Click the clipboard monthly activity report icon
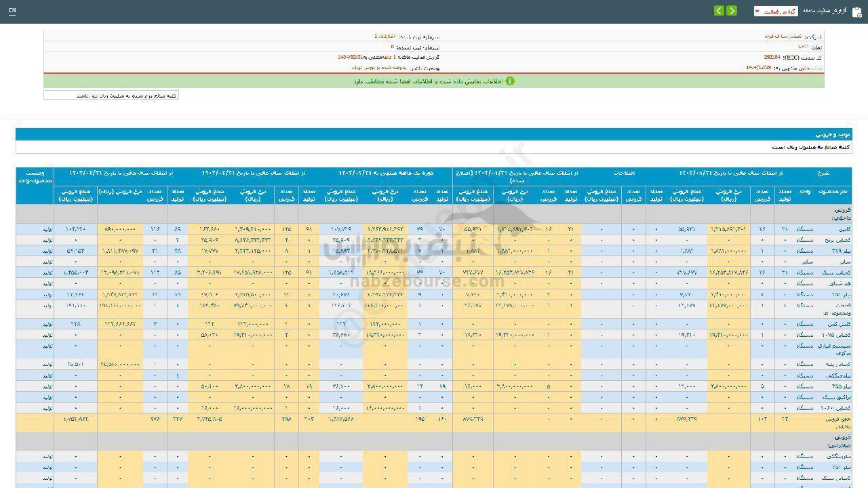Image resolution: width=868 pixels, height=488 pixels. 856,12
